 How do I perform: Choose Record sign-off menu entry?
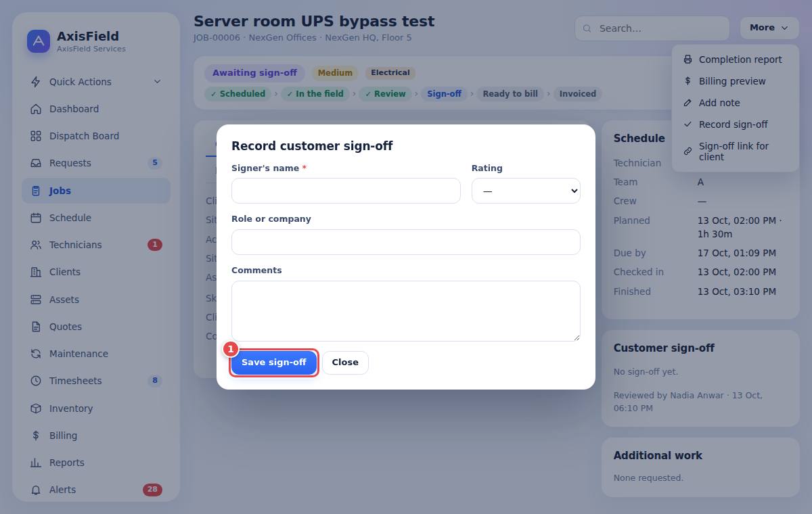736,124
